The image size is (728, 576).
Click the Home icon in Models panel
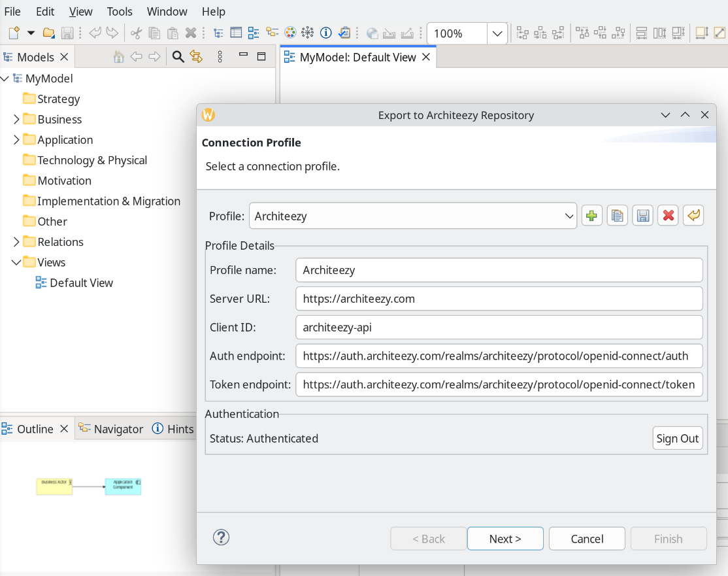point(119,57)
